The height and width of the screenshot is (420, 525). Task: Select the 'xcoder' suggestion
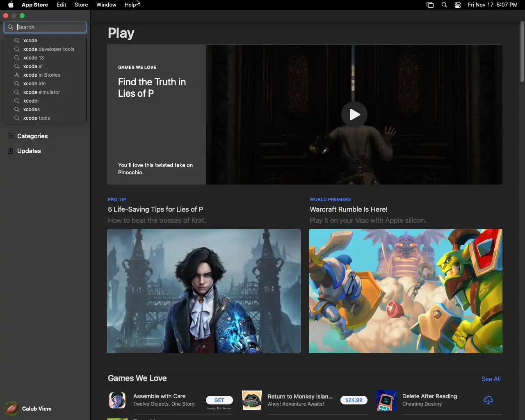pos(45,101)
